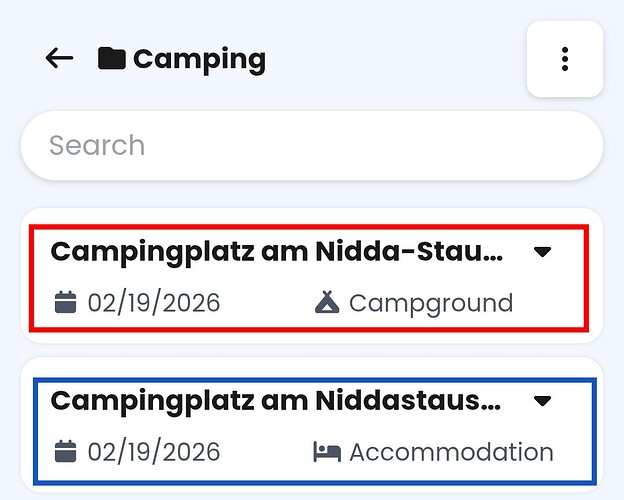Select the Campground category label

[x=430, y=303]
